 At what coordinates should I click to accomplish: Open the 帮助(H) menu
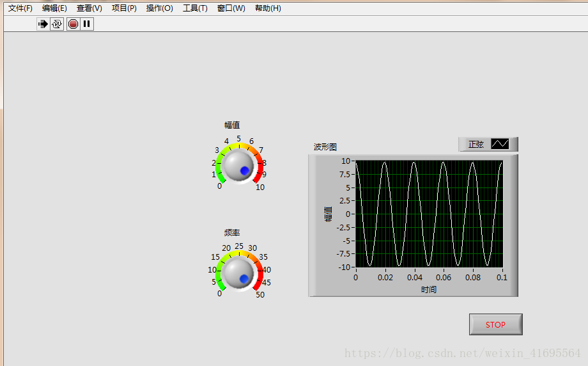coord(268,8)
